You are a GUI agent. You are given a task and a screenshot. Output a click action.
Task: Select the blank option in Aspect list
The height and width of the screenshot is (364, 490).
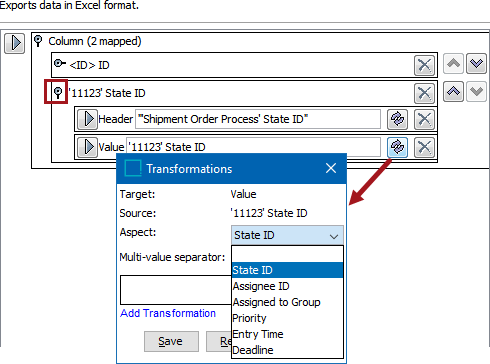coord(287,254)
